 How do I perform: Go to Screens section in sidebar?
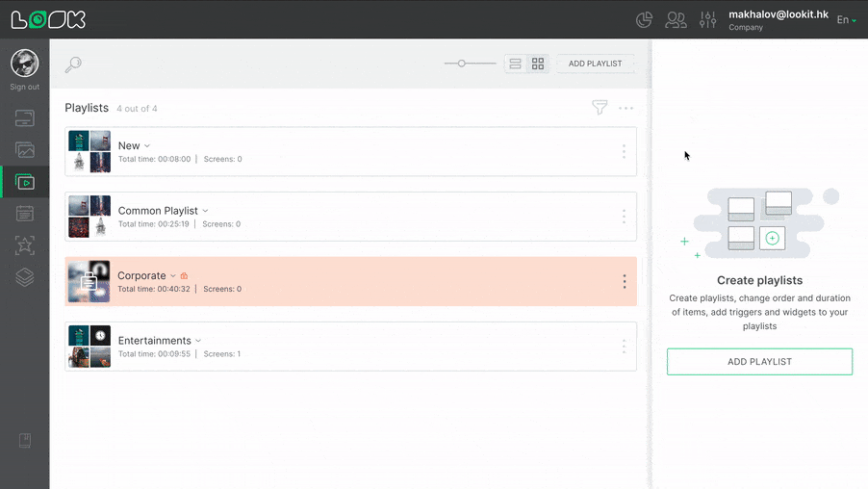[x=25, y=118]
